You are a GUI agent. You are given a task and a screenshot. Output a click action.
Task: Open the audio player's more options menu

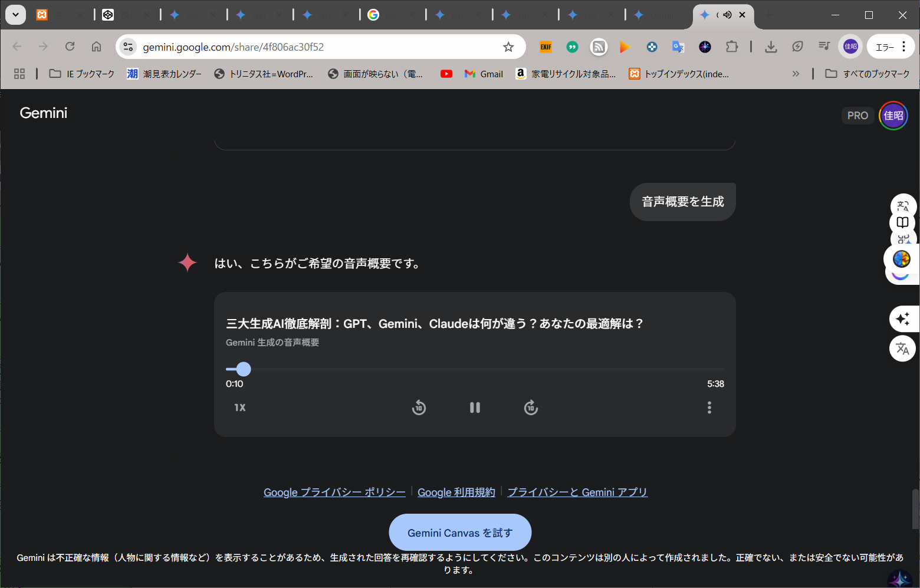[x=709, y=408]
